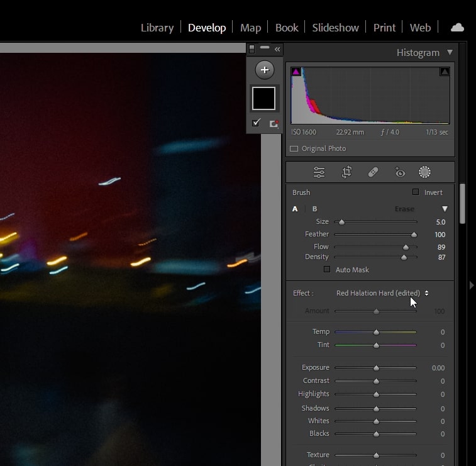Open the Book module
Image resolution: width=476 pixels, height=466 pixels.
point(287,28)
